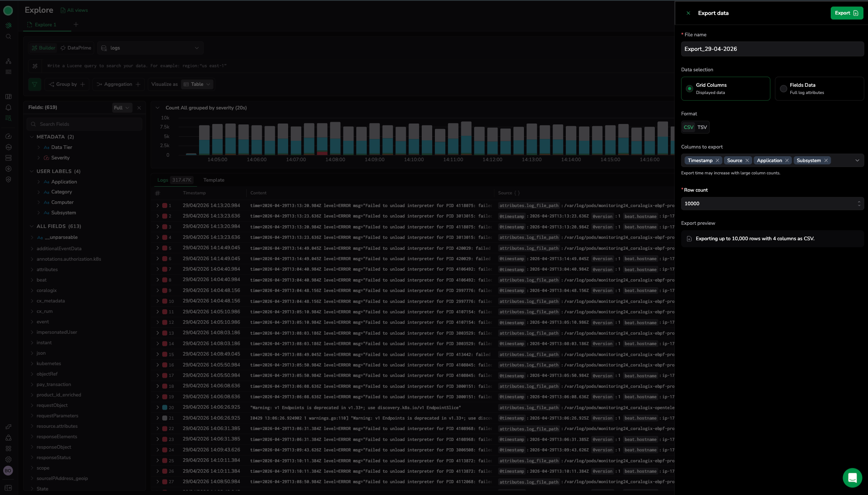Switch to the Template tab
The image size is (868, 495).
pos(214,180)
